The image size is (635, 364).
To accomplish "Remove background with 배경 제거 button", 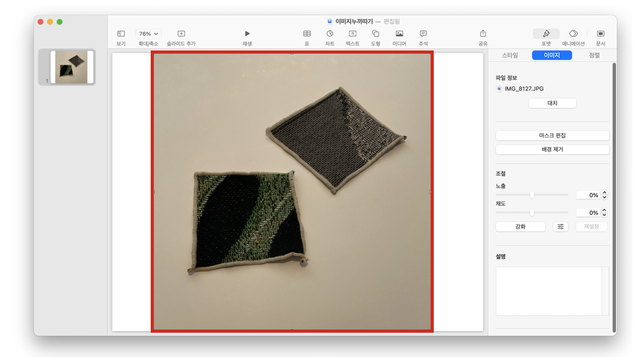I will point(552,149).
